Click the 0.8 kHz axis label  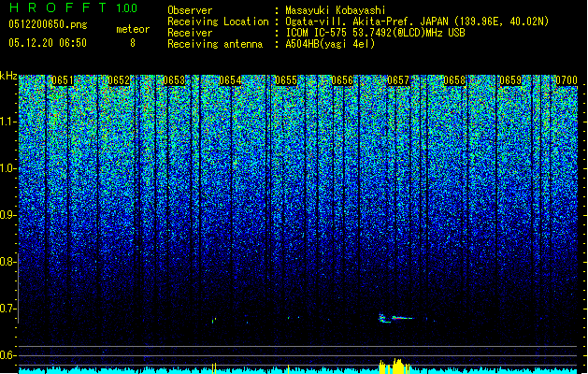[8, 262]
